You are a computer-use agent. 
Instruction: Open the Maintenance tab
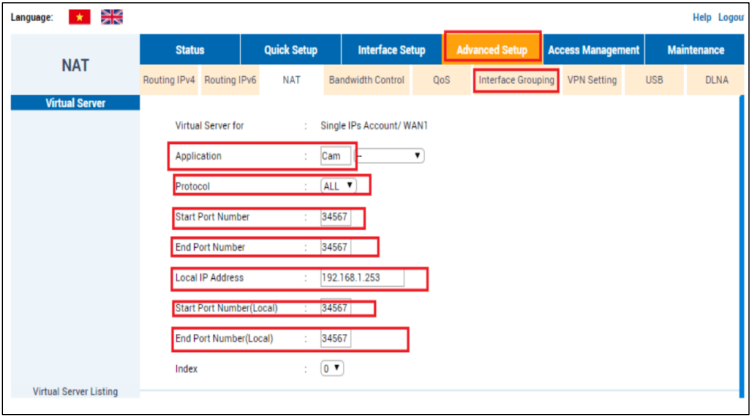pyautogui.click(x=696, y=49)
